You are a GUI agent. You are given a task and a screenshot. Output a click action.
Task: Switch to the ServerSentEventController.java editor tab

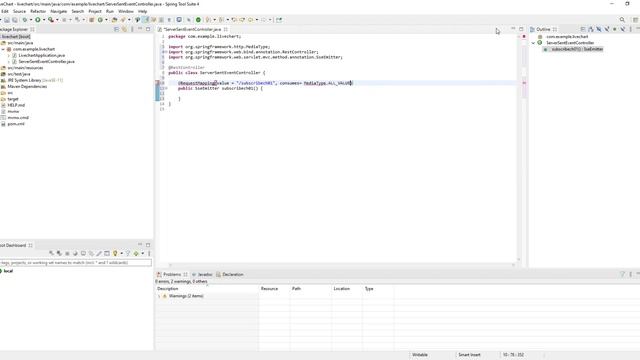click(192, 29)
